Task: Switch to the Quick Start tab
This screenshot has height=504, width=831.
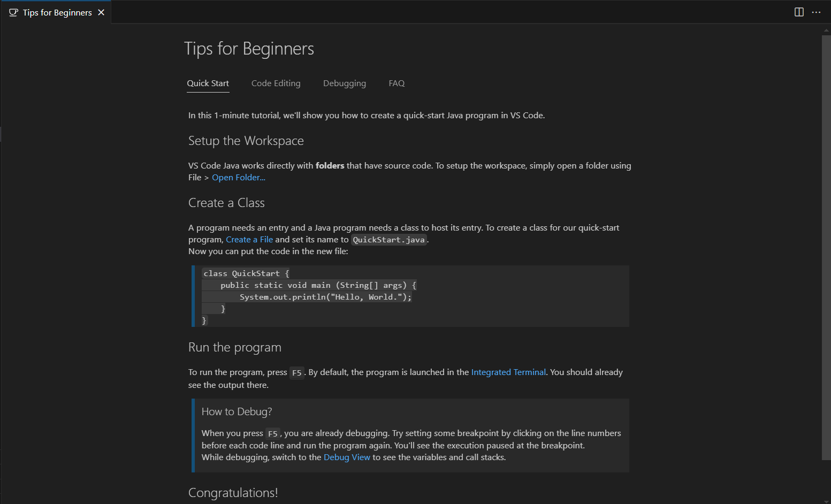Action: click(x=208, y=83)
